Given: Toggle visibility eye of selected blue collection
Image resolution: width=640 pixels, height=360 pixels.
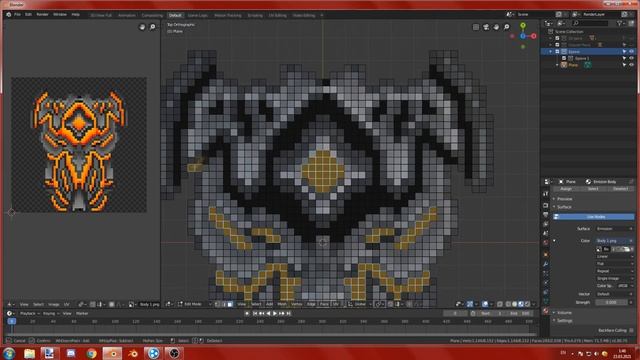Looking at the screenshot, I should click(631, 52).
